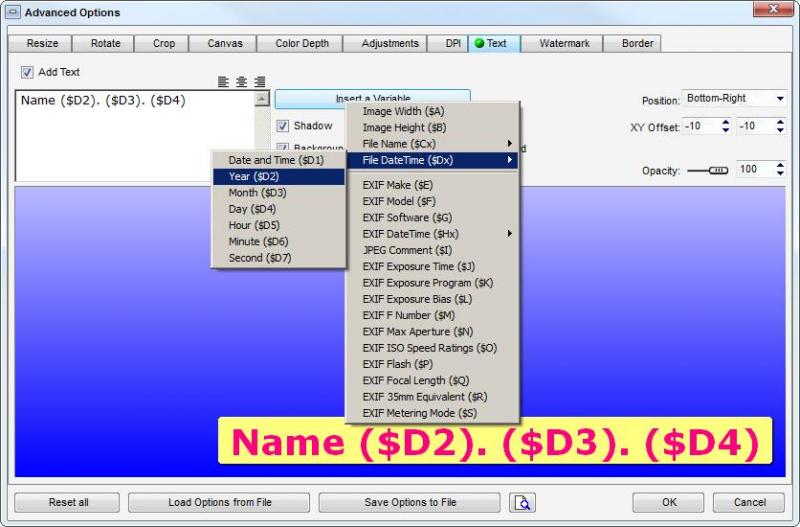Select Second ($D7) entry
Image resolution: width=800 pixels, height=527 pixels.
279,258
